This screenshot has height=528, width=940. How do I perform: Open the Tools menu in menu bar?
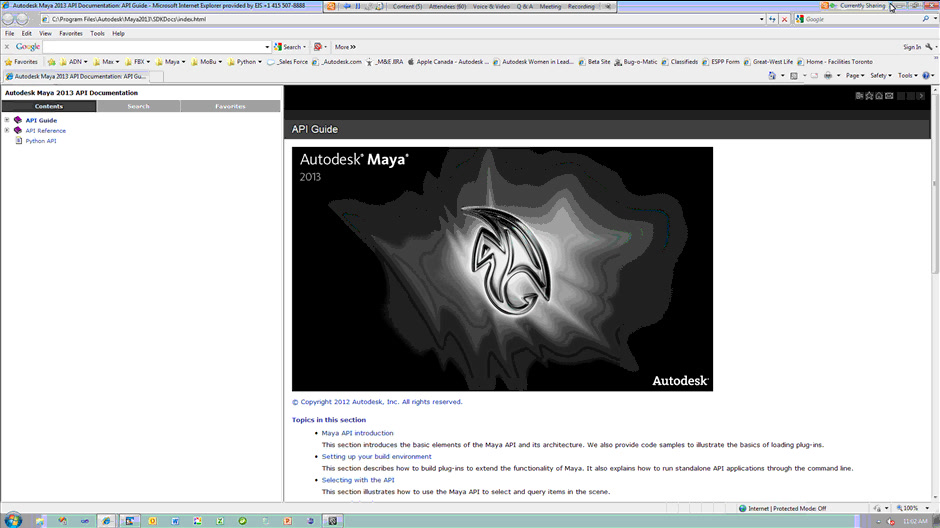tap(97, 34)
